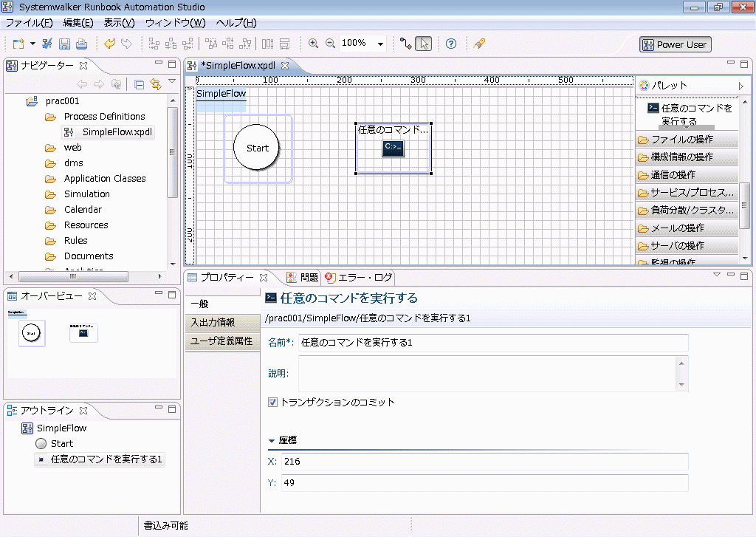Image resolution: width=756 pixels, height=537 pixels.
Task: Open the Properties panel view menu triangle
Action: point(716,275)
